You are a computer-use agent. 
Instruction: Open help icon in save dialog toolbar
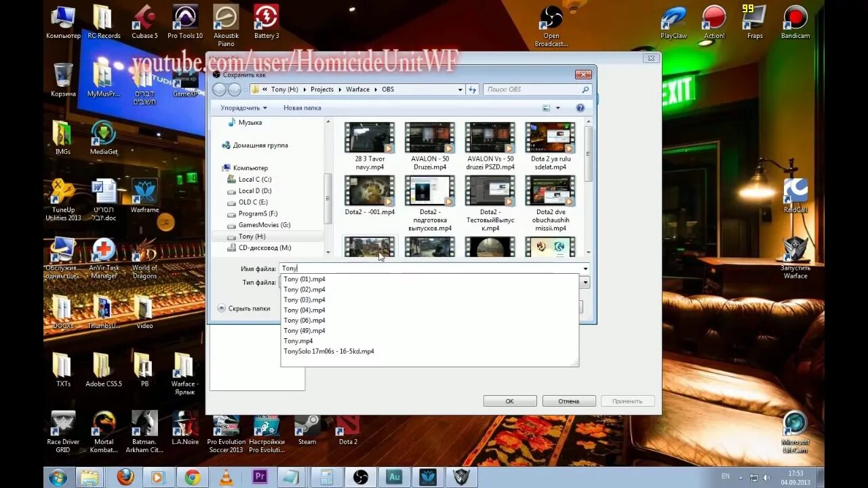[580, 108]
